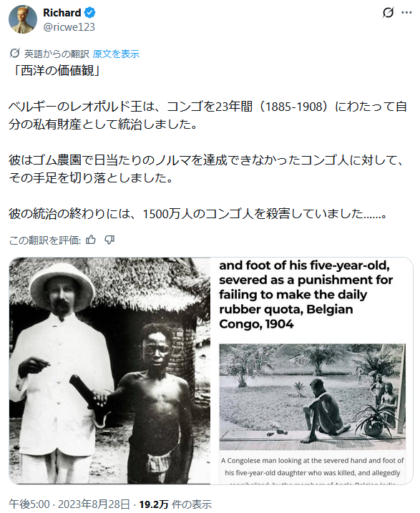Click translation icon beside 英語からの翻訳
The image size is (420, 513).
[x=14, y=53]
